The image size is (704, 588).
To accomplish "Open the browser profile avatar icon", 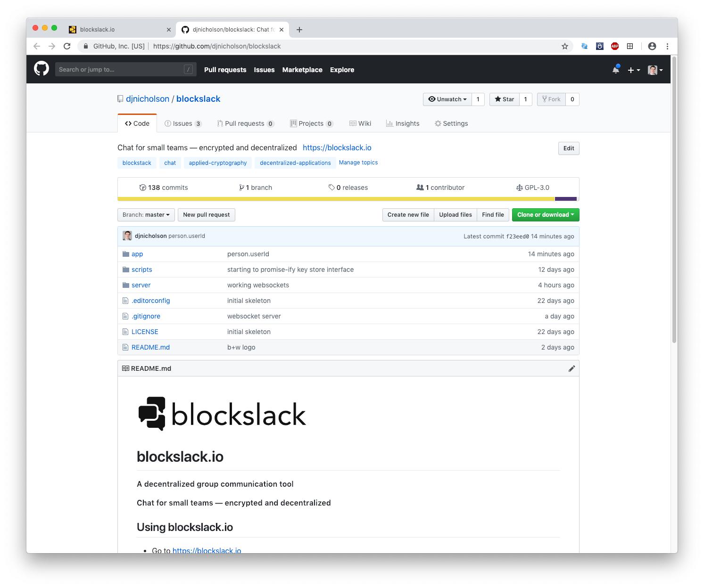I will tap(652, 46).
